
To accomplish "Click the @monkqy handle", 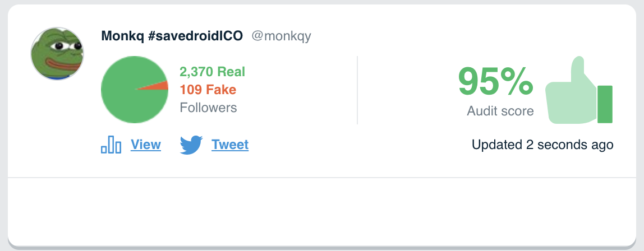I will (x=282, y=36).
